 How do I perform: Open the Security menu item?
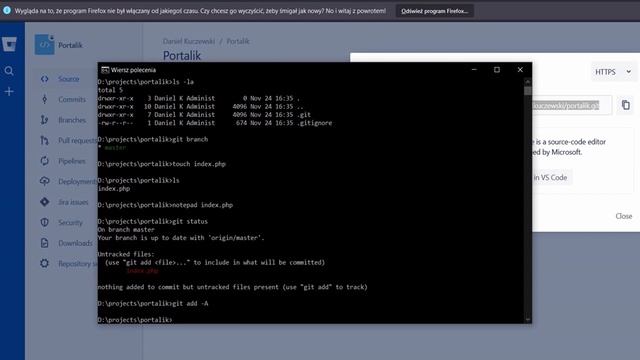tap(70, 222)
